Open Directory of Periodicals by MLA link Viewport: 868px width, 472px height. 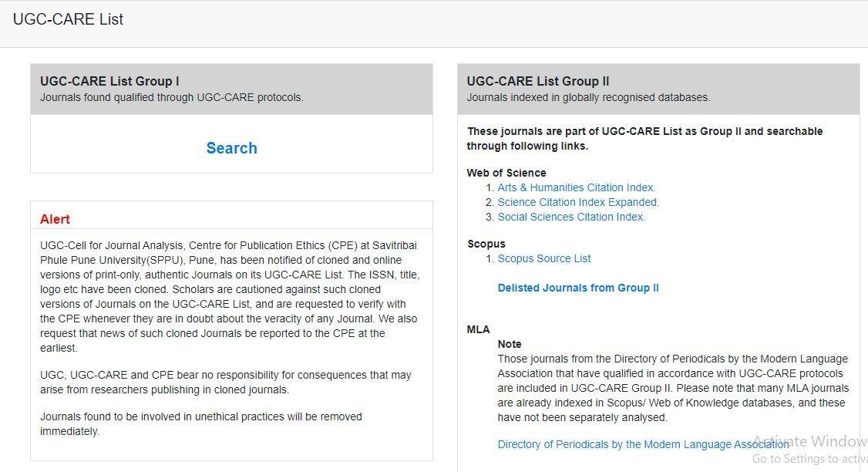[x=643, y=444]
